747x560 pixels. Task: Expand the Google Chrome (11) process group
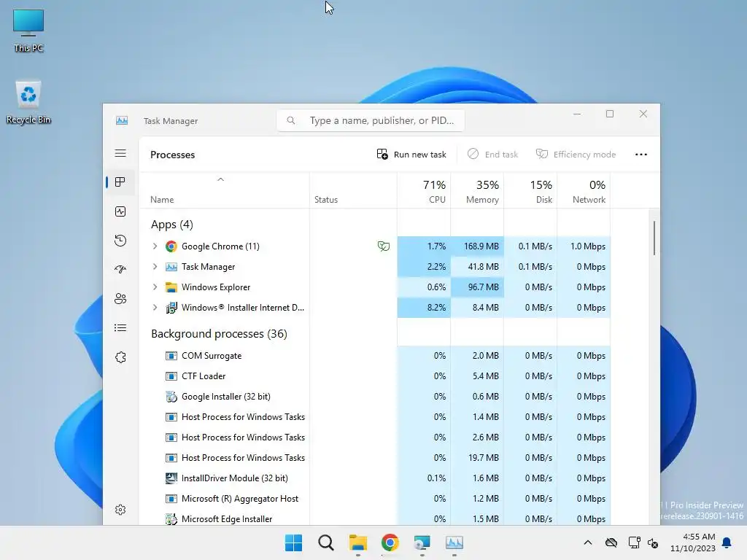[155, 246]
